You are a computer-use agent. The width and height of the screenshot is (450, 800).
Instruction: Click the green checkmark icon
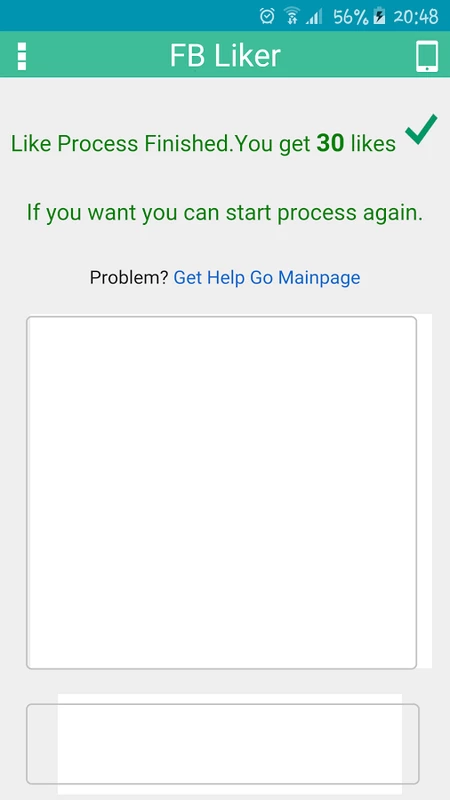click(421, 129)
